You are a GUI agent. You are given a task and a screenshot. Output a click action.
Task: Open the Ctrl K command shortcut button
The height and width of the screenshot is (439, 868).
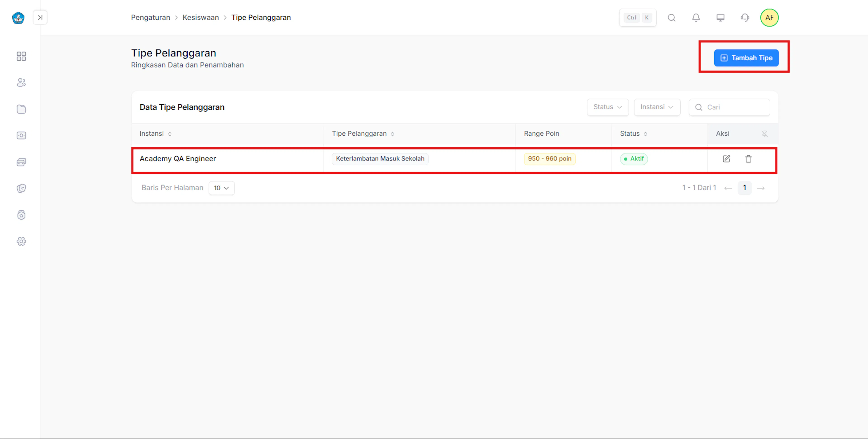click(637, 18)
